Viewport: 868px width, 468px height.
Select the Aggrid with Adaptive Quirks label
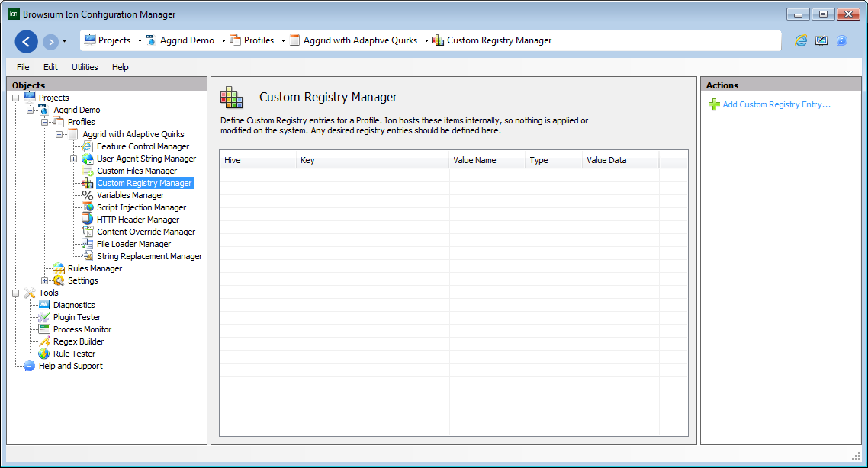pyautogui.click(x=133, y=134)
